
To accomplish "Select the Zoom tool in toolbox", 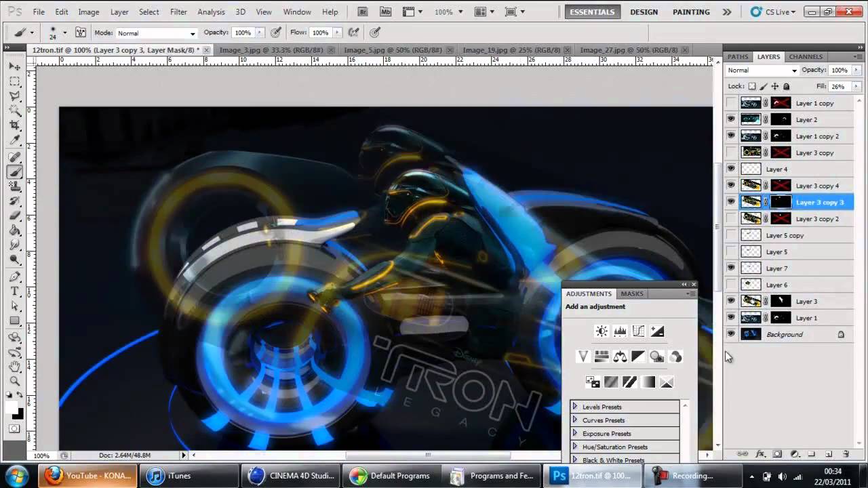I will (x=15, y=382).
